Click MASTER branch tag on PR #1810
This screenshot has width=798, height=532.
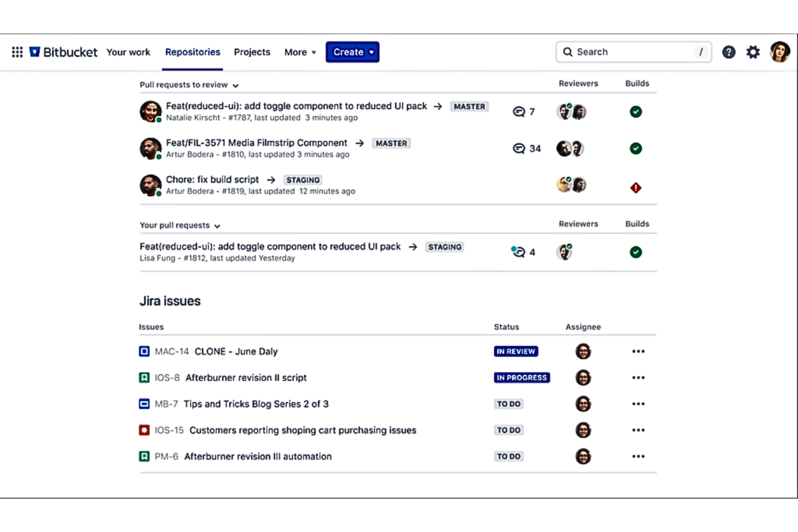click(x=391, y=143)
